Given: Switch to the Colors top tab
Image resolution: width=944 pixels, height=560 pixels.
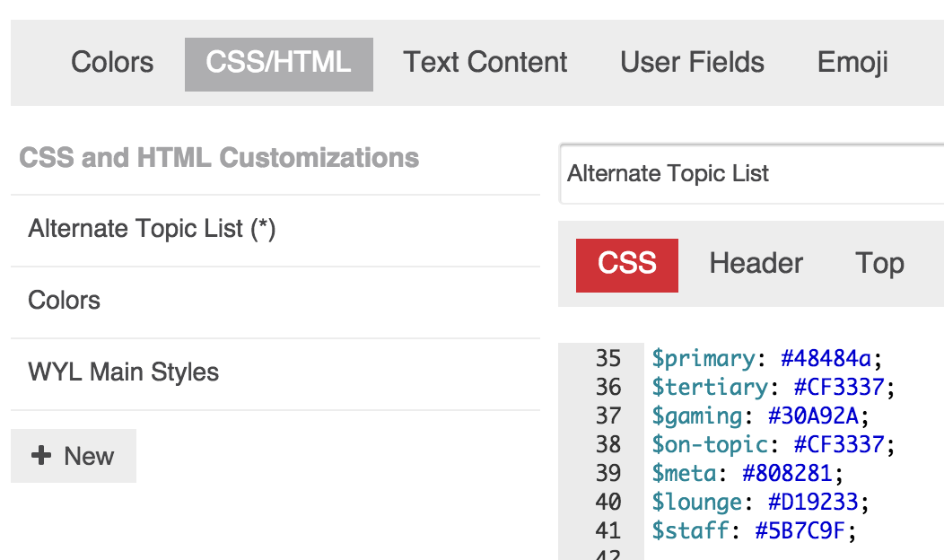Looking at the screenshot, I should (x=112, y=63).
